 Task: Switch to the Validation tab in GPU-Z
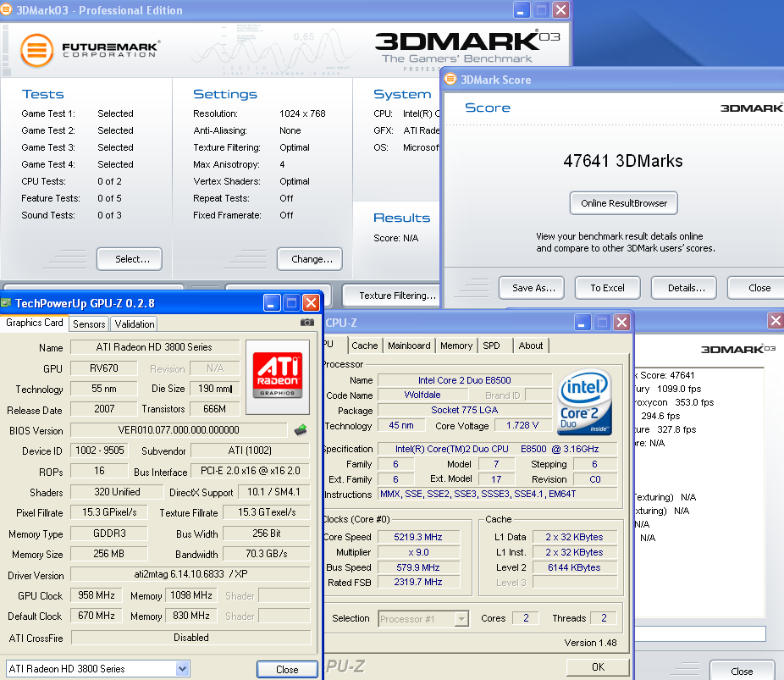point(135,324)
